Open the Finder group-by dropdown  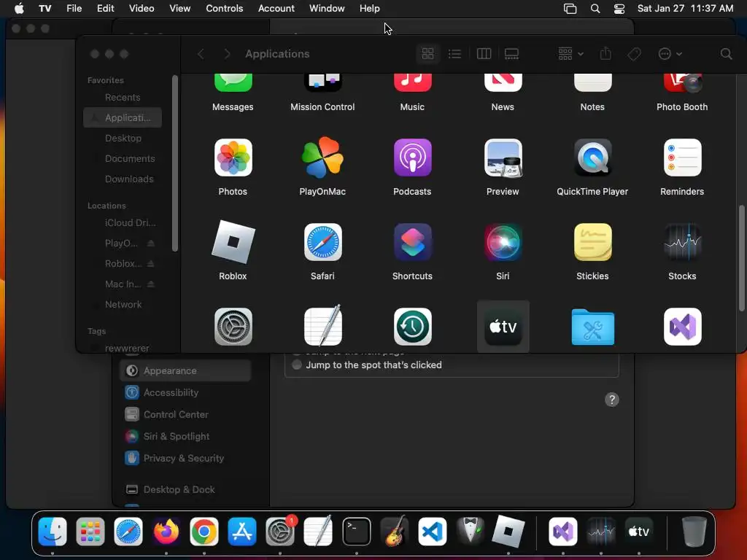(570, 54)
